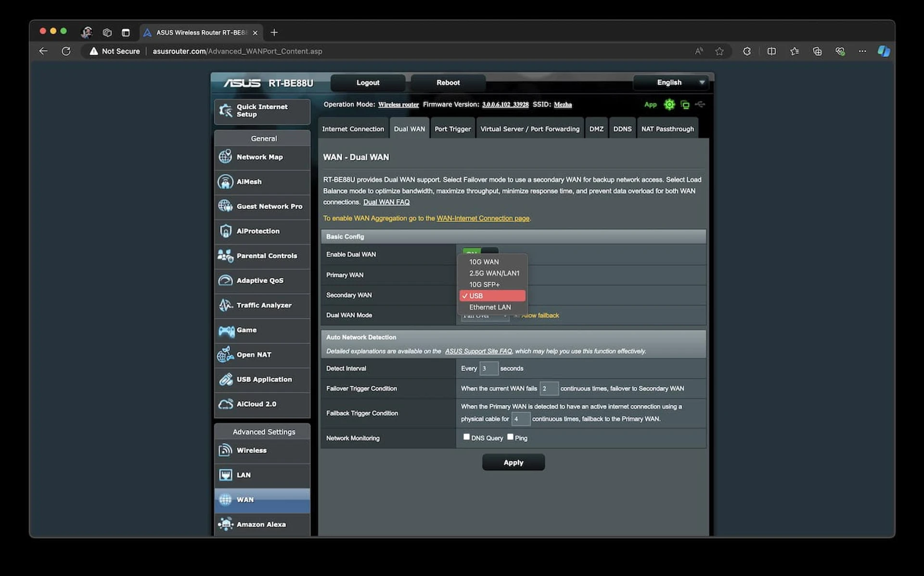This screenshot has width=924, height=576.
Task: Toggle the Allow failback checkbox
Action: [x=516, y=315]
